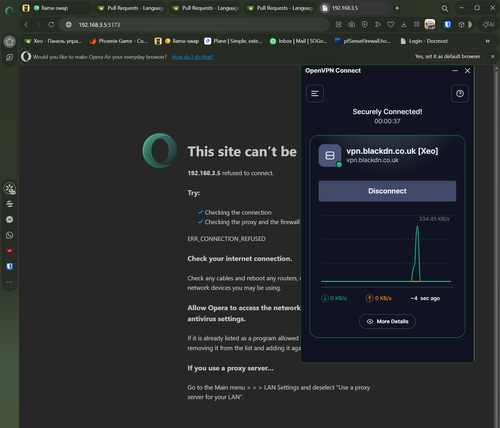Go back to previous page
The image size is (500, 428).
tap(26, 24)
